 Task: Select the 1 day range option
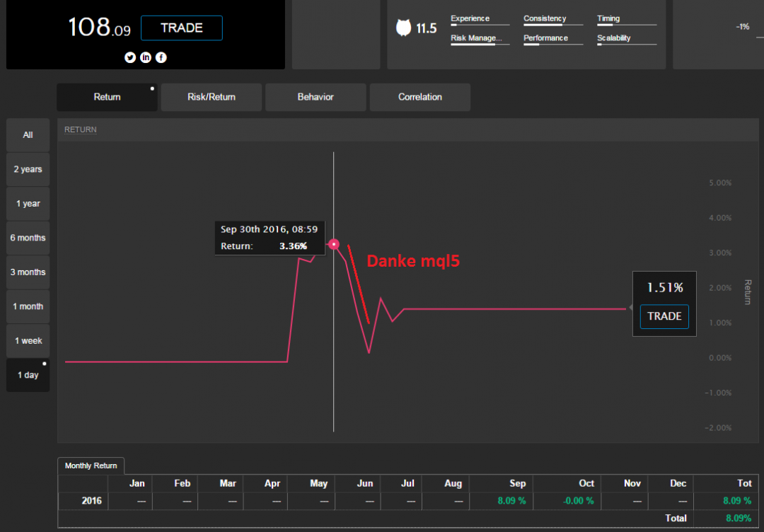coord(28,375)
